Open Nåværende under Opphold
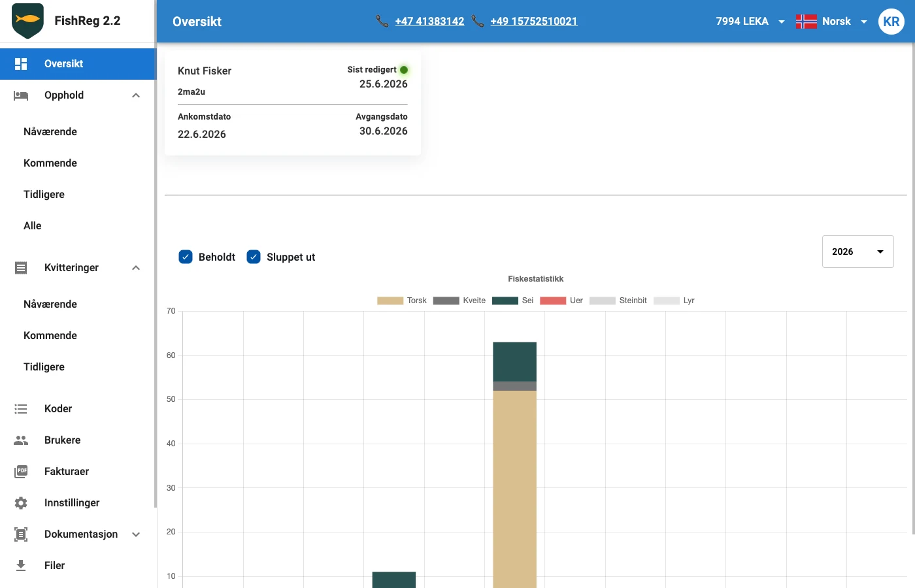 coord(78,132)
